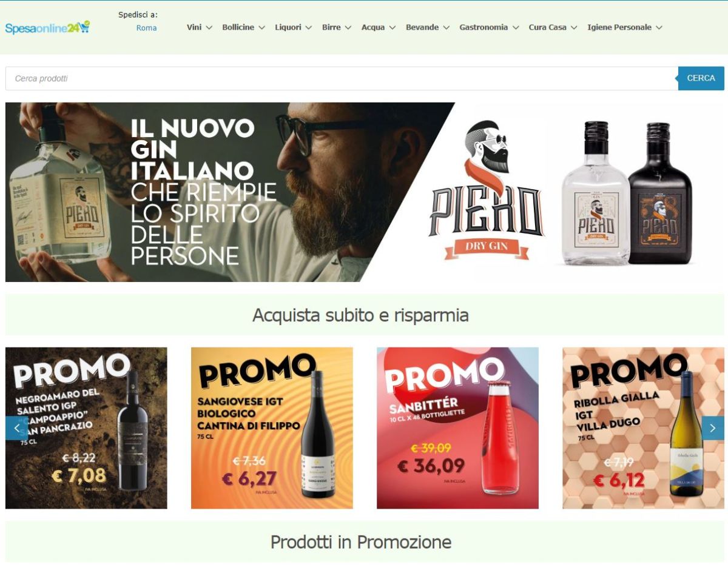Open the Birre menu
This screenshot has height=573, width=728.
tap(337, 27)
